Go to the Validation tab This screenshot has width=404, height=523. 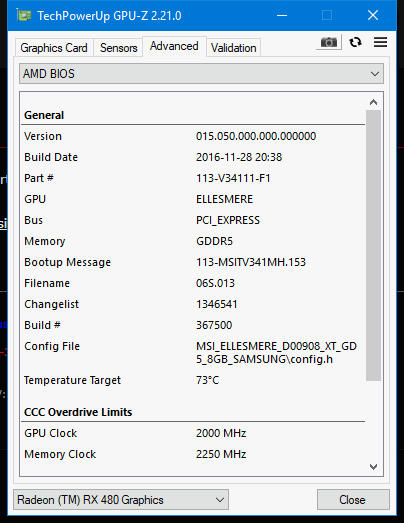click(234, 48)
